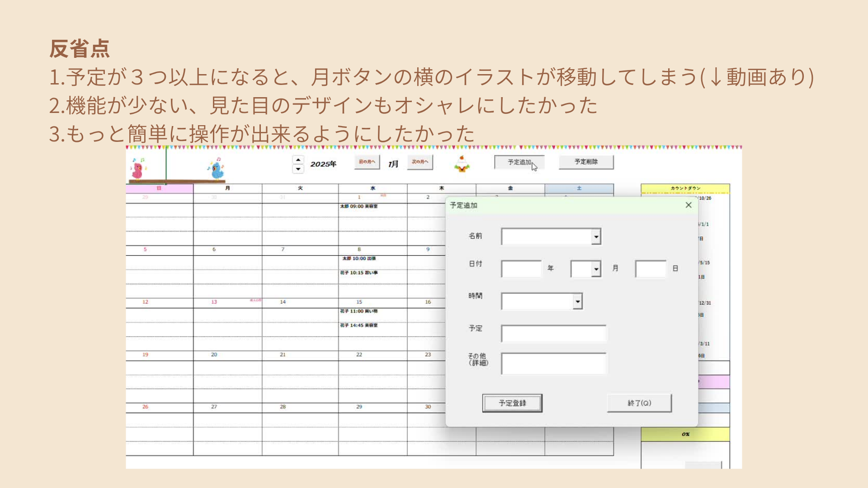Screen dimensions: 868x488
Task: Close the 予定追加 dialog
Action: click(688, 205)
